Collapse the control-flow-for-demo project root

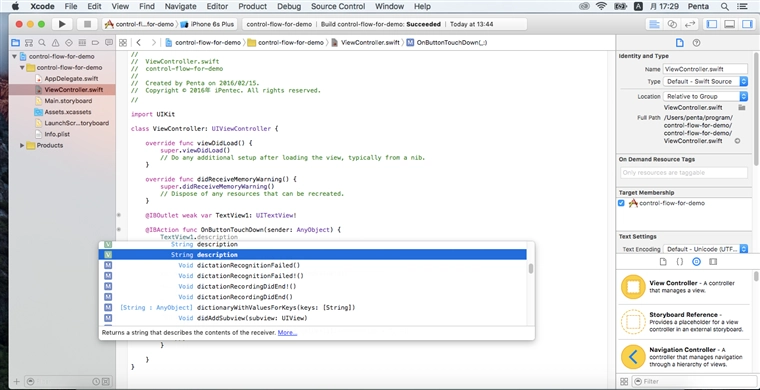point(14,57)
